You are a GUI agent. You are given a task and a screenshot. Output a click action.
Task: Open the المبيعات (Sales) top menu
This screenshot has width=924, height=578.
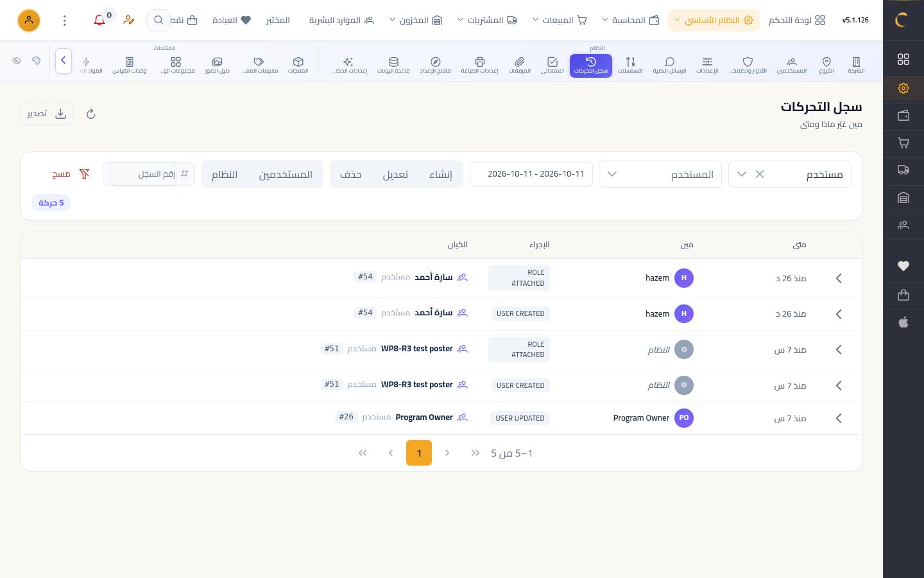(560, 20)
